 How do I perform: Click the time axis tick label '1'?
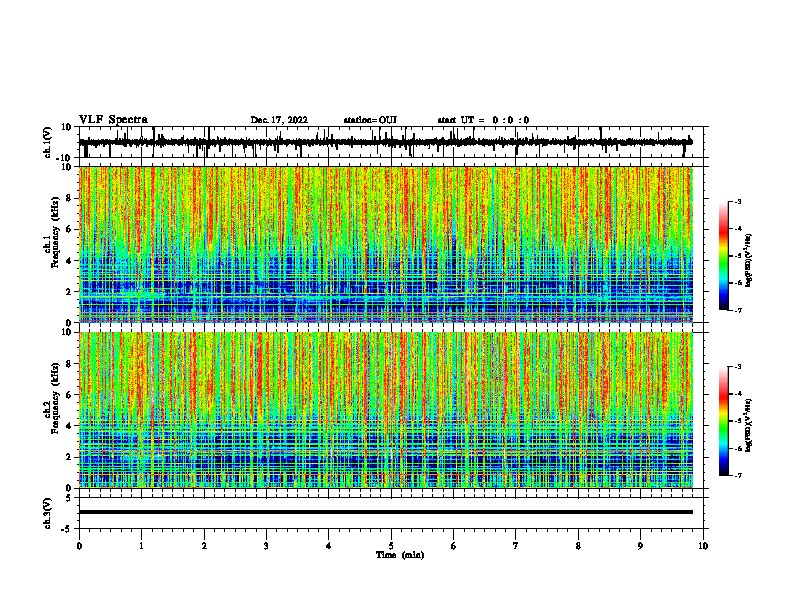coord(141,546)
